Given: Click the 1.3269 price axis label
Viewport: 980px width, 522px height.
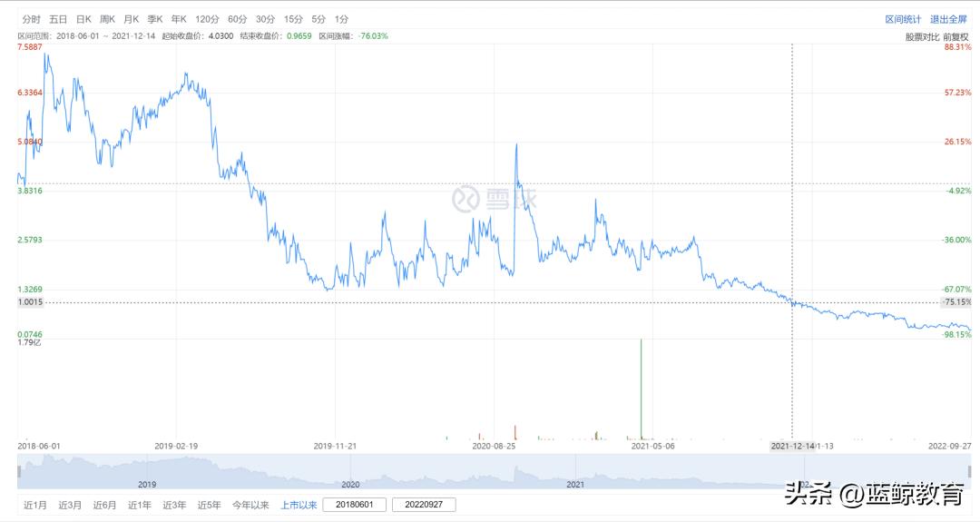Looking at the screenshot, I should pos(30,290).
